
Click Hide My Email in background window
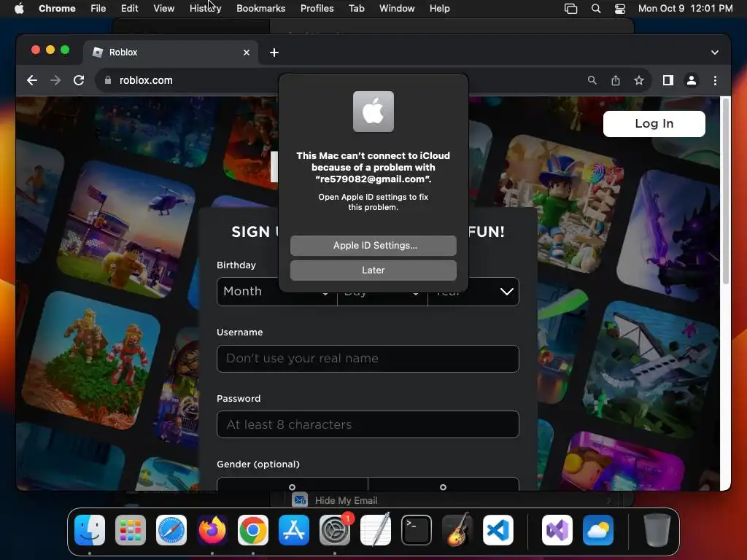pyautogui.click(x=346, y=500)
